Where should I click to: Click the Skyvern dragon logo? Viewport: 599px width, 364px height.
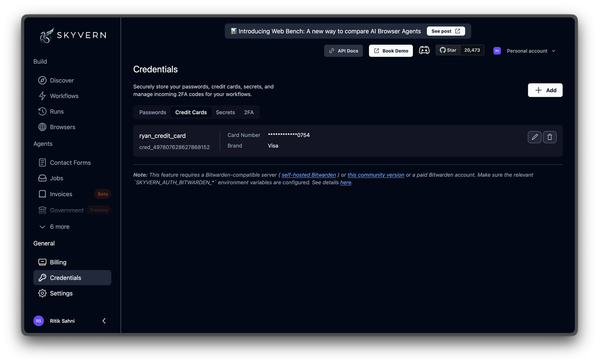(x=47, y=35)
